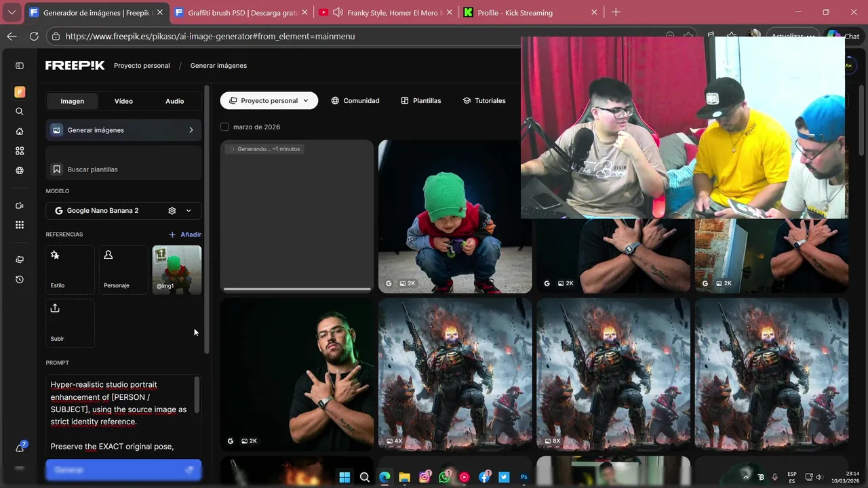Viewport: 868px width, 488px height.
Task: Toggle the marzo de 2026 checkbox
Action: coord(224,127)
